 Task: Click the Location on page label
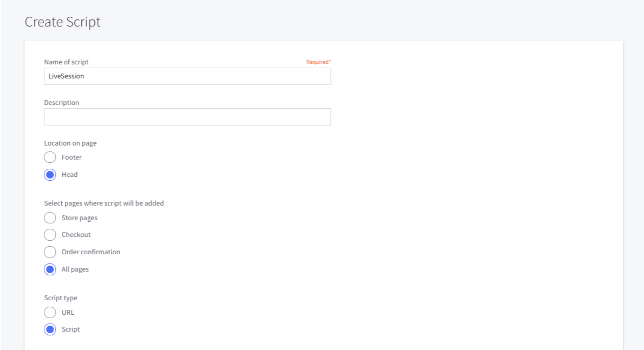[x=70, y=143]
